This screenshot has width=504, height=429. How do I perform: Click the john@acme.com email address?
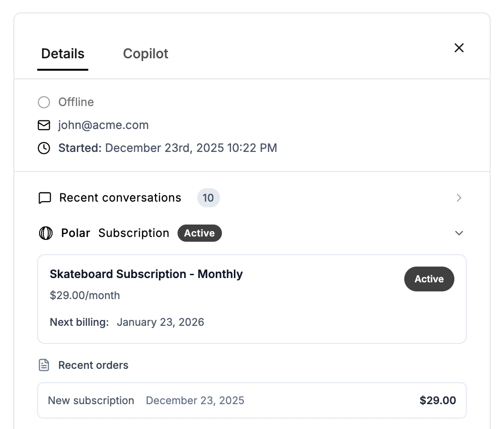pos(104,125)
